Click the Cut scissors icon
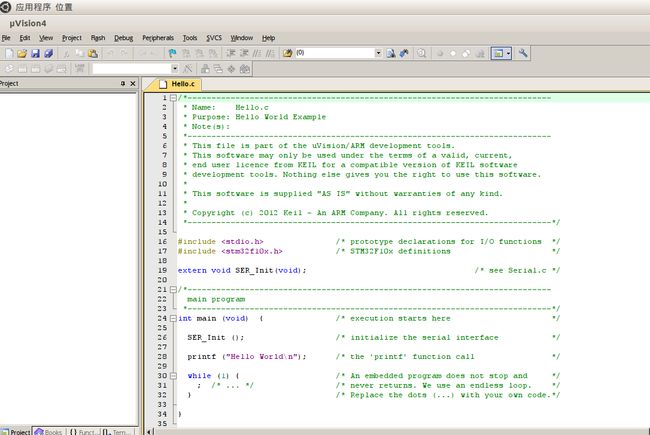 point(66,53)
